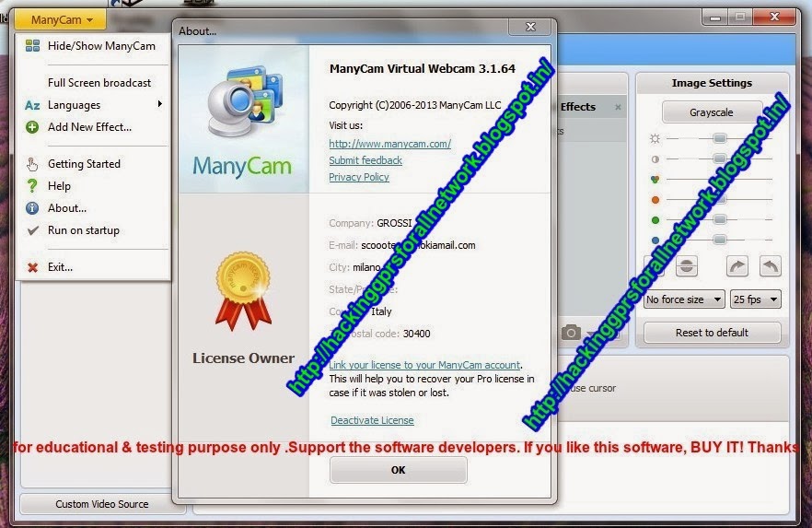Open http://www.manycam.com/ link
This screenshot has width=812, height=528.
pyautogui.click(x=390, y=144)
